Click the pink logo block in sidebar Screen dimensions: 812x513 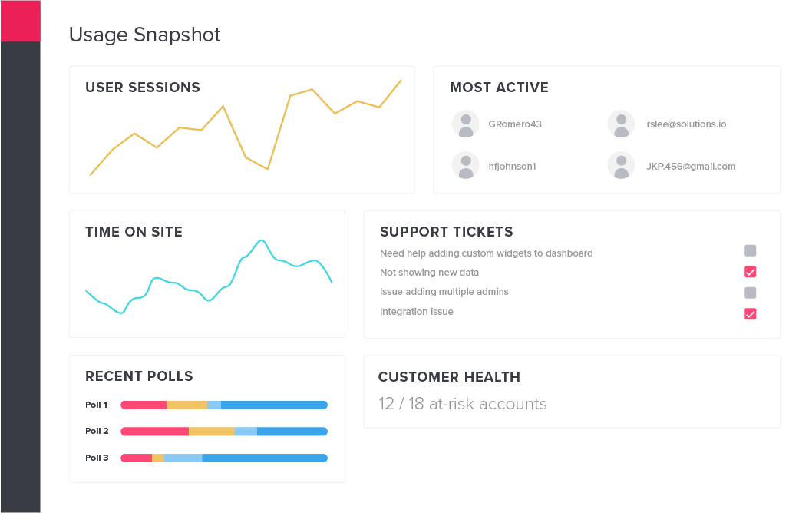click(20, 21)
